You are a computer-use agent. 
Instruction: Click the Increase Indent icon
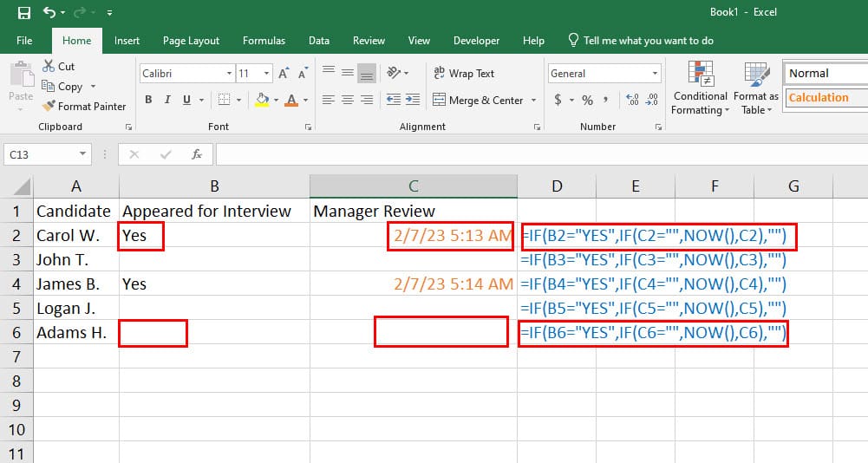(413, 100)
